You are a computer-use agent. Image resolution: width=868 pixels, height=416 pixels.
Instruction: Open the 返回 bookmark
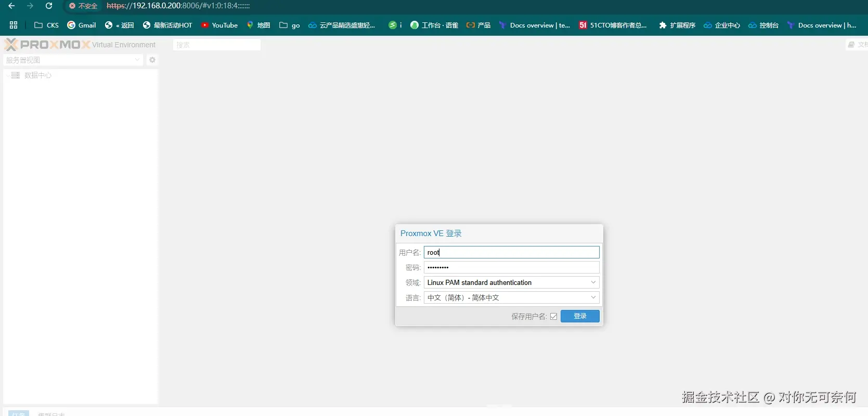click(x=120, y=25)
